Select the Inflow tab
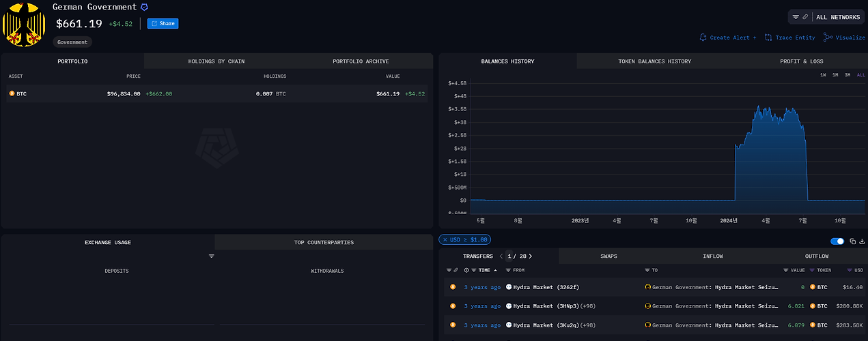 coord(713,256)
